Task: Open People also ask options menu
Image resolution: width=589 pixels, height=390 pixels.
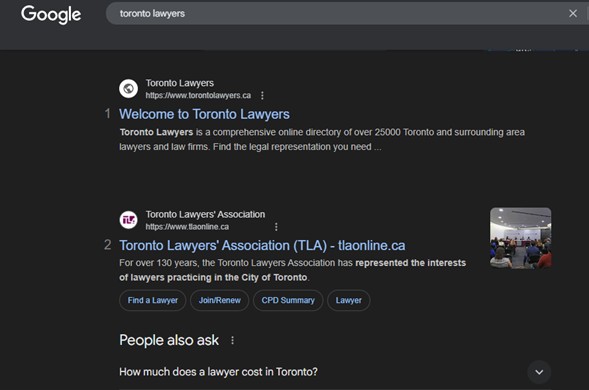Action: point(233,340)
